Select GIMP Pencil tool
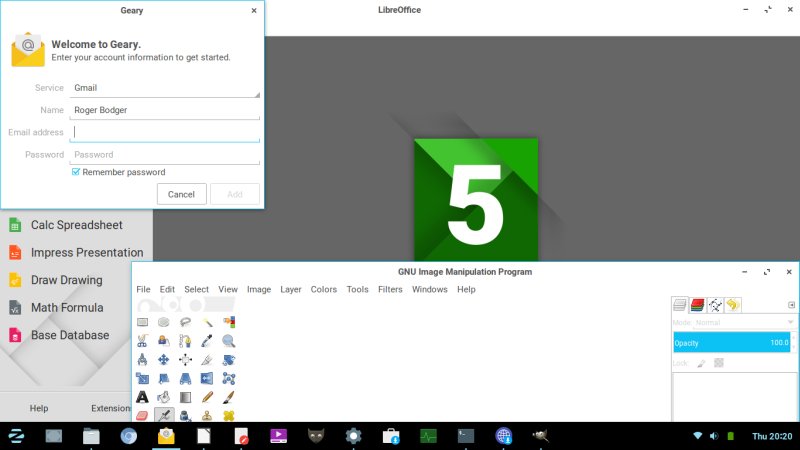 tap(207, 397)
